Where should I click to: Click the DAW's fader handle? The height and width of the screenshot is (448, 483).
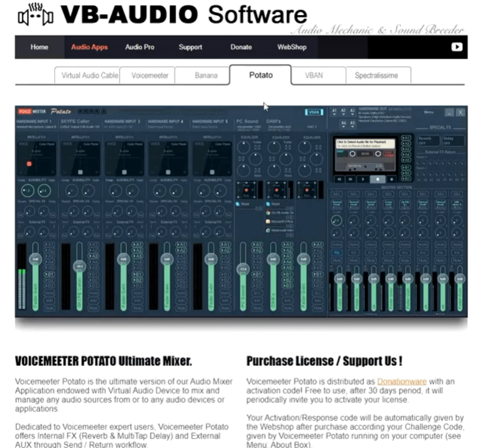point(273,259)
